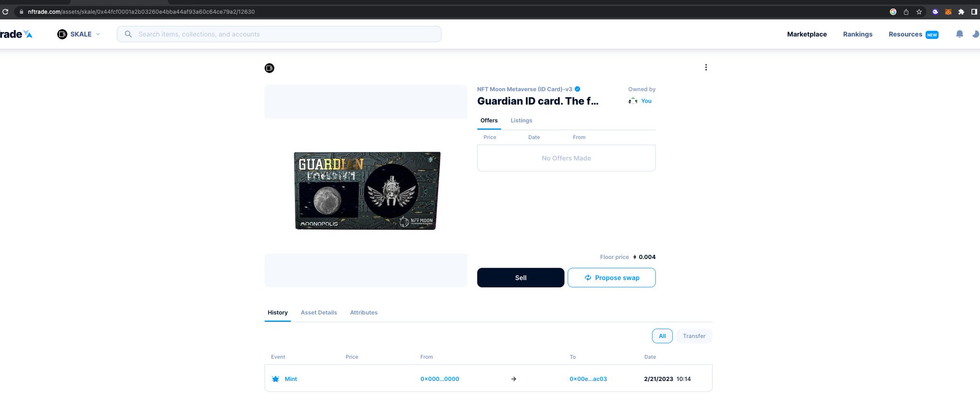The image size is (980, 413).
Task: Open the Extensions puzzle piece menu
Action: [961, 12]
